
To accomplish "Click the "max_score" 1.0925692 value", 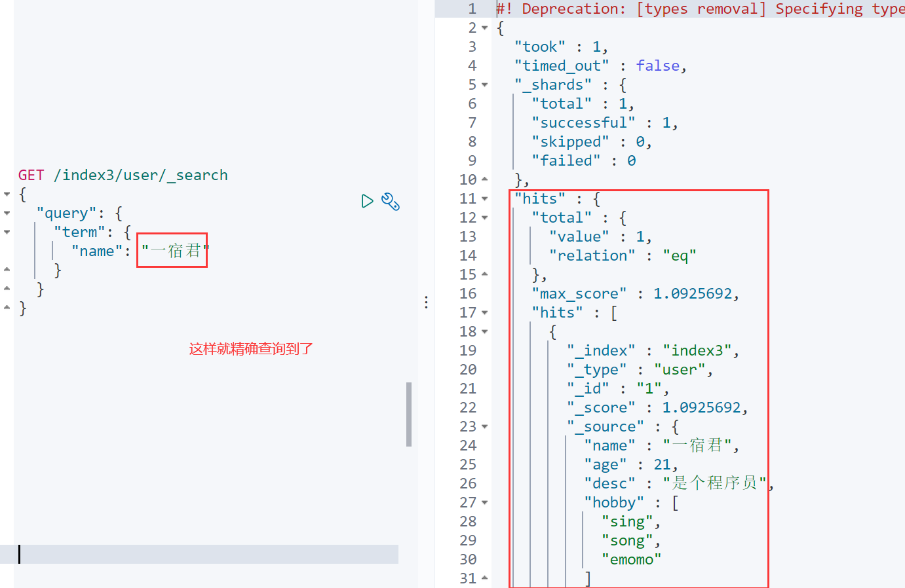I will tap(693, 294).
